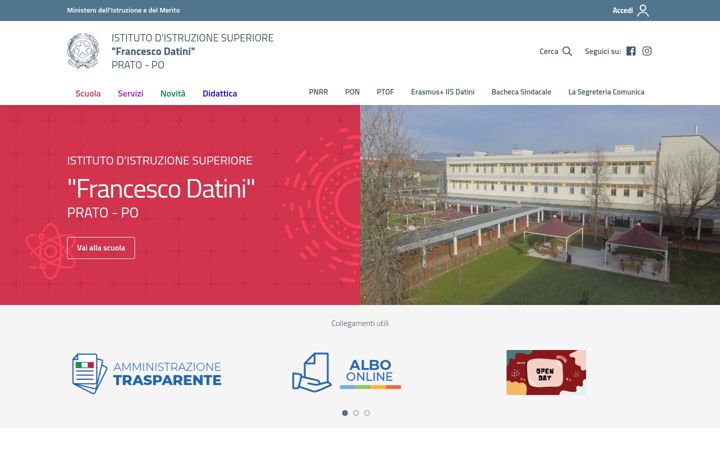Go to the PON page

point(352,92)
